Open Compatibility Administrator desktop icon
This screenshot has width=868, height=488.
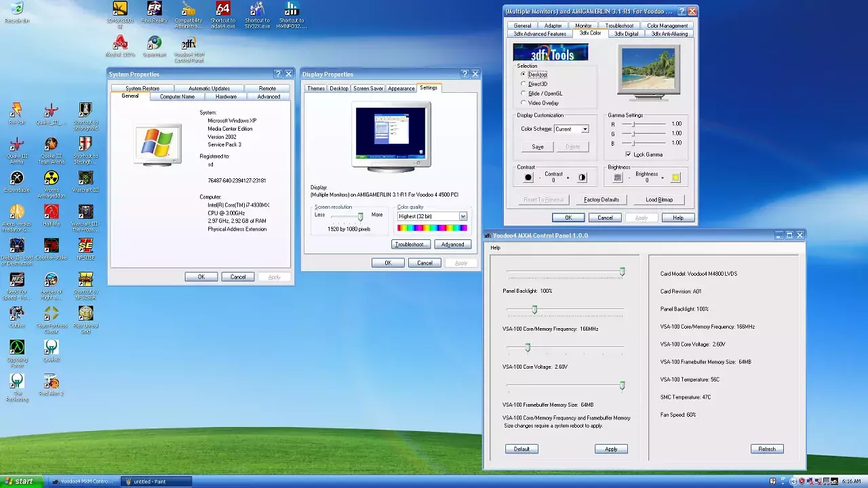click(189, 15)
